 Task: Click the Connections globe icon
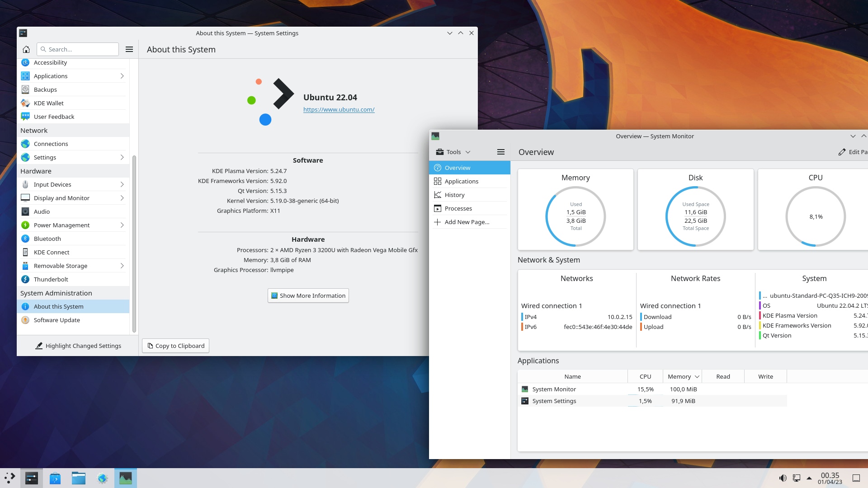click(25, 144)
